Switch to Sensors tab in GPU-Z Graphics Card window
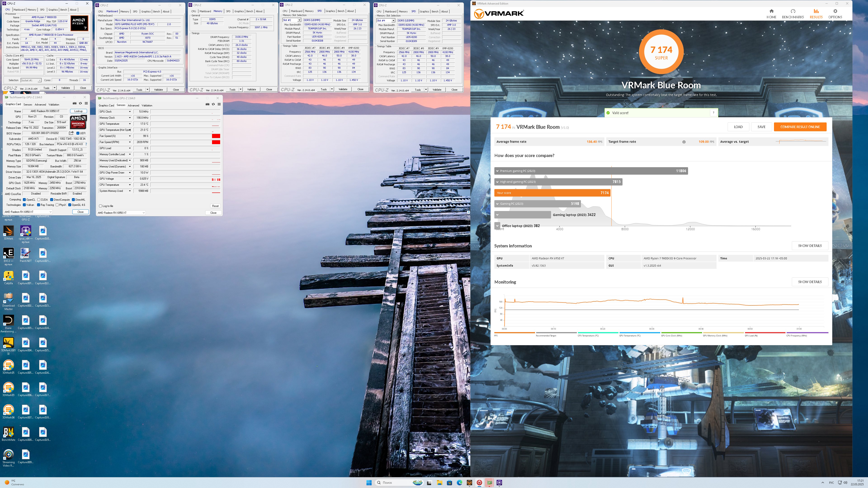This screenshot has height=488, width=868. point(28,104)
